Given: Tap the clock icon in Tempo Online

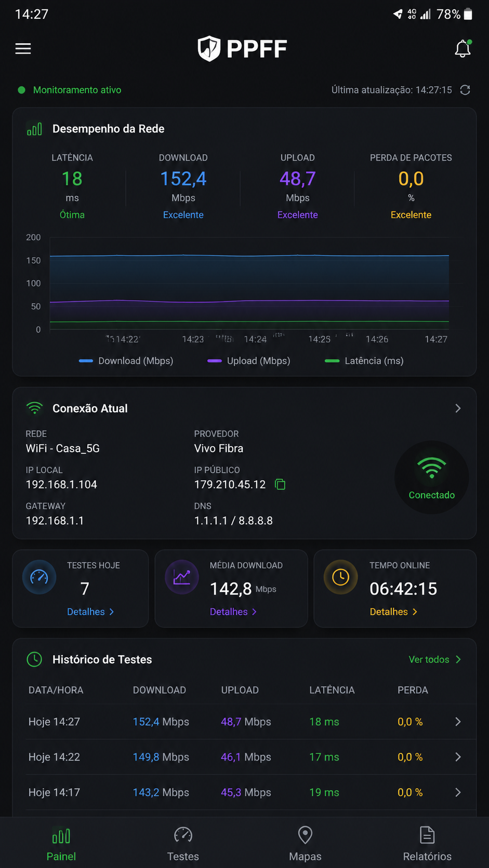Looking at the screenshot, I should (341, 577).
